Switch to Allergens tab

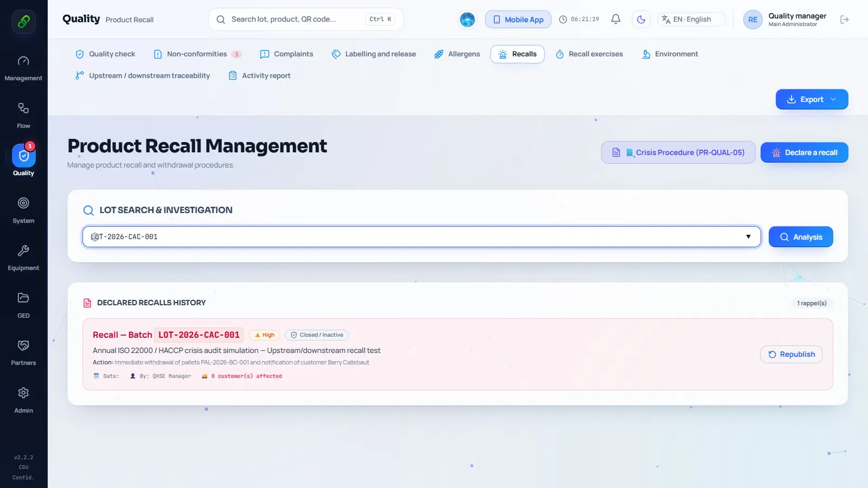(x=457, y=54)
